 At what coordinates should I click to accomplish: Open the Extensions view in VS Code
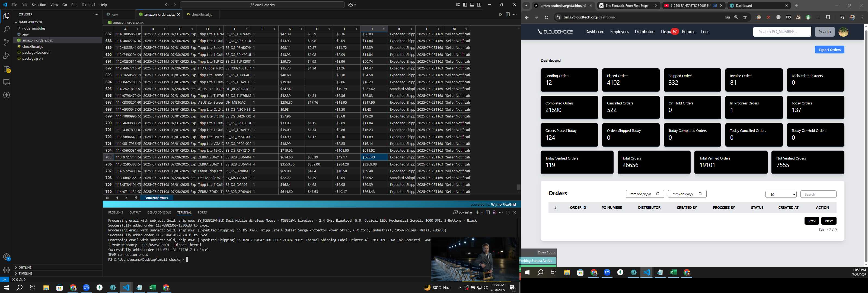7,69
